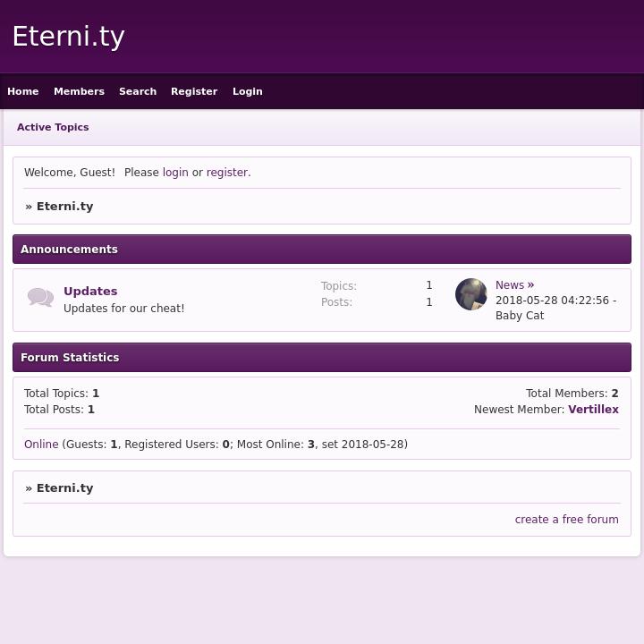
Task: View newest member Vertillex's profile
Action: coord(593,410)
